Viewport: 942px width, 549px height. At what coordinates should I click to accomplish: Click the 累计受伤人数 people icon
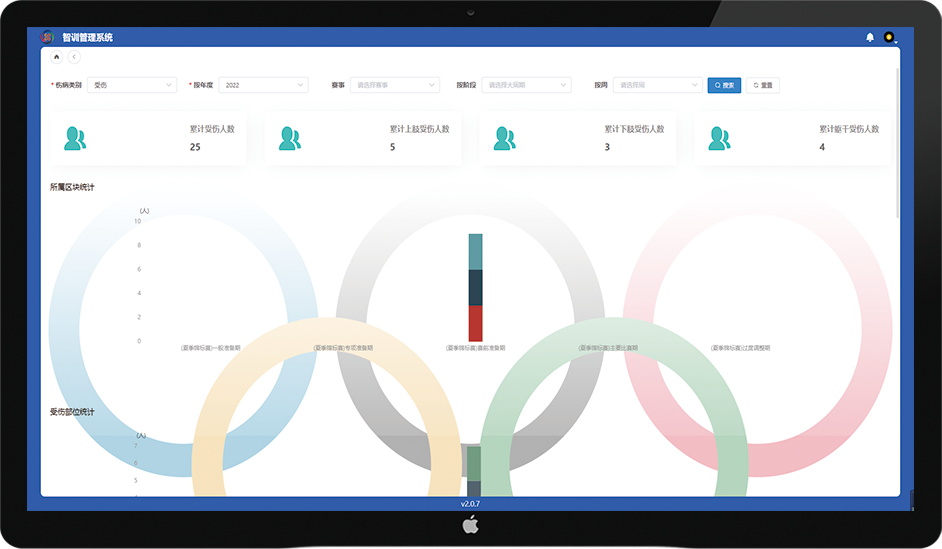[x=75, y=138]
